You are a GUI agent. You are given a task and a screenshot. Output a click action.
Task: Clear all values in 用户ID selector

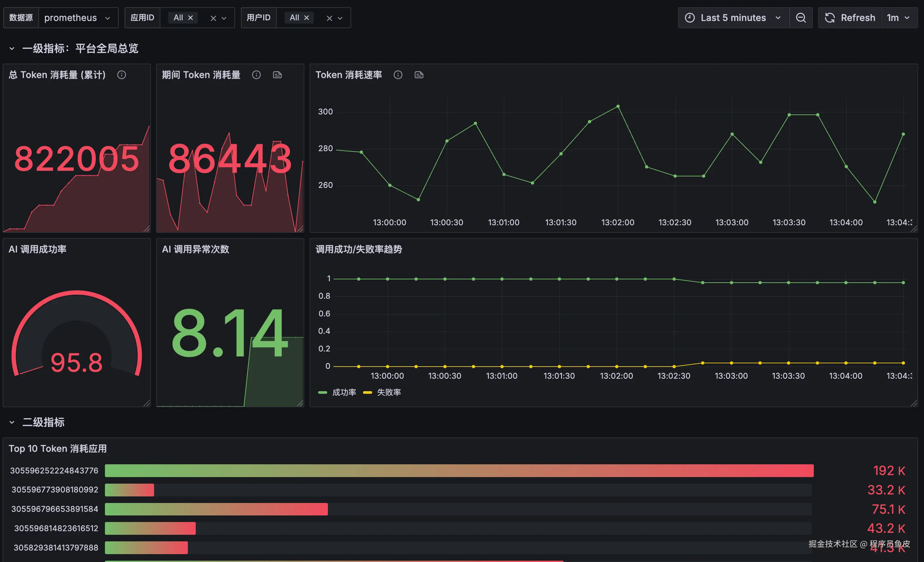329,18
